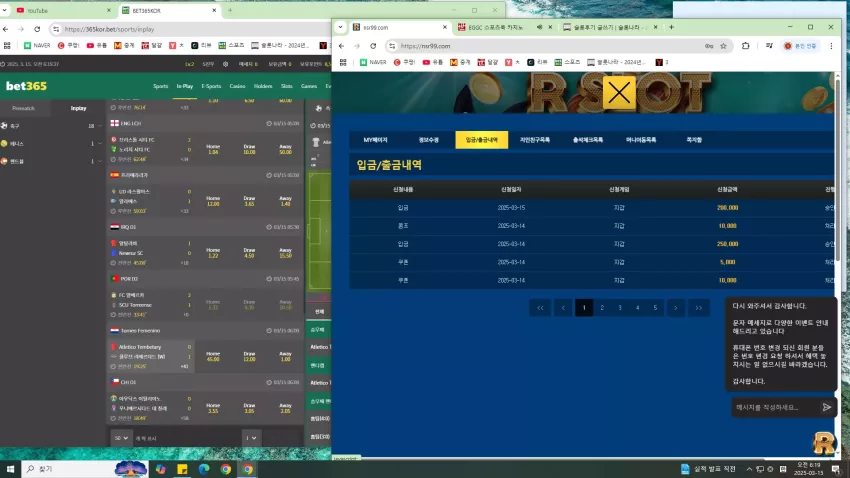Switch to the Prematch tab

(x=23, y=108)
